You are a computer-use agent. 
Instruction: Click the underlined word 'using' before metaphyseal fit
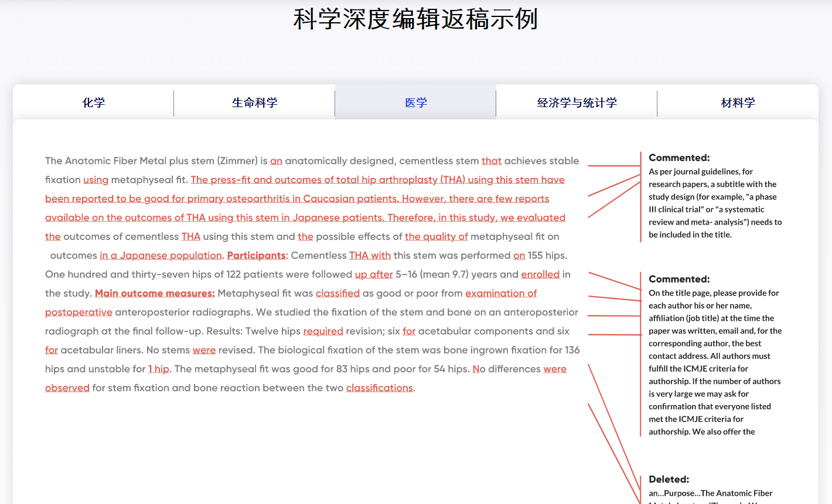pyautogui.click(x=96, y=180)
